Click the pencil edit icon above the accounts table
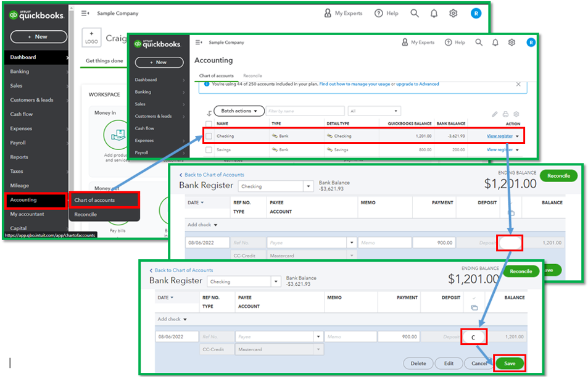This screenshot has height=379, width=588. (494, 114)
